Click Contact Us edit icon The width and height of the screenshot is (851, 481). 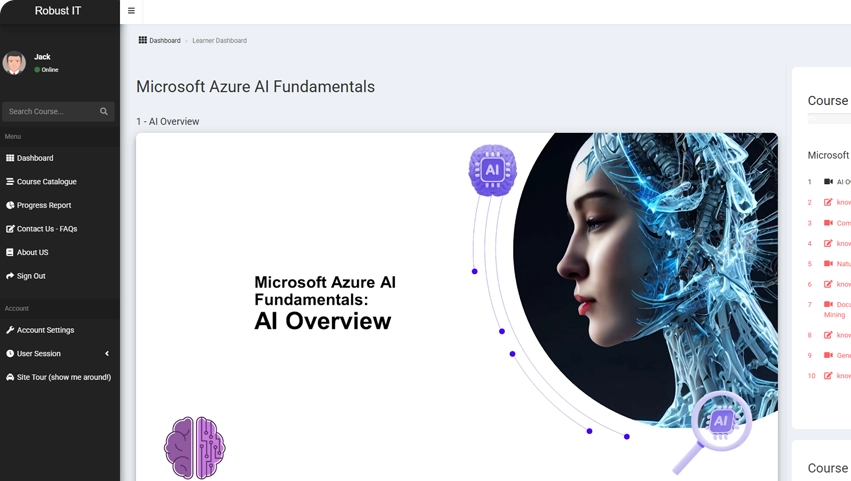(x=10, y=229)
